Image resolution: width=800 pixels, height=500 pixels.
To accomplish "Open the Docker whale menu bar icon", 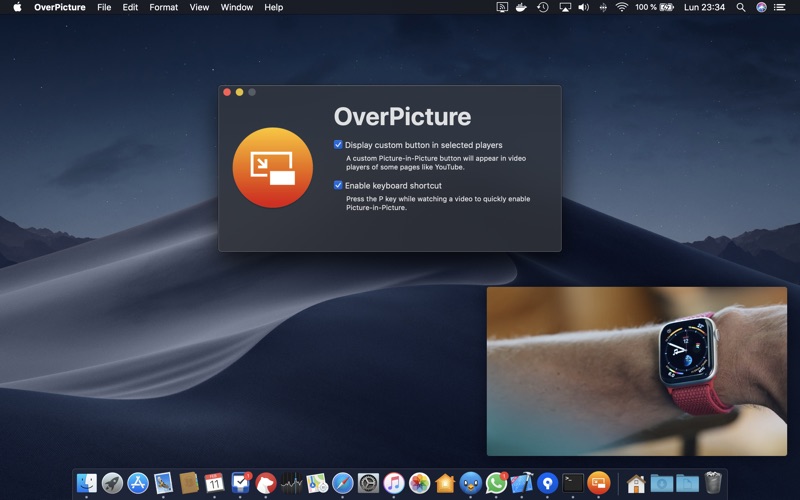I will tap(521, 7).
